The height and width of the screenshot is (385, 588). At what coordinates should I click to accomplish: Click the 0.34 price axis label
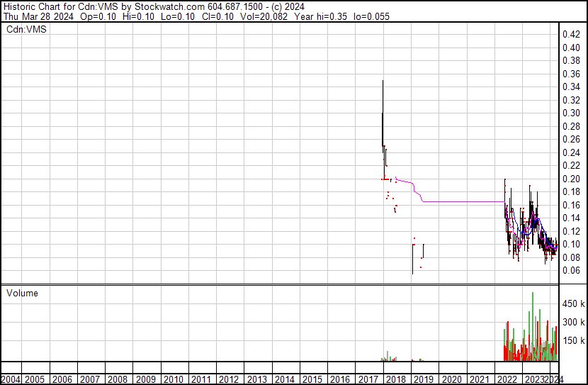coord(572,87)
